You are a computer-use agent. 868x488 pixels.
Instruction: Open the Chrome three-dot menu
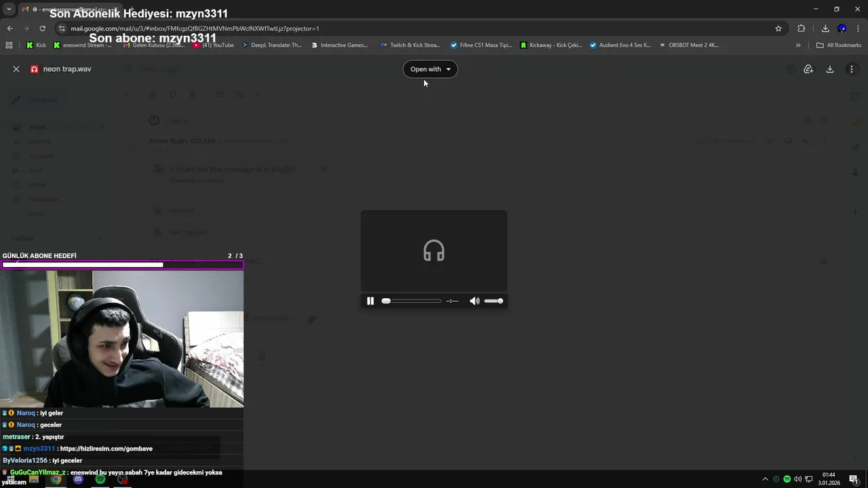pos(859,28)
